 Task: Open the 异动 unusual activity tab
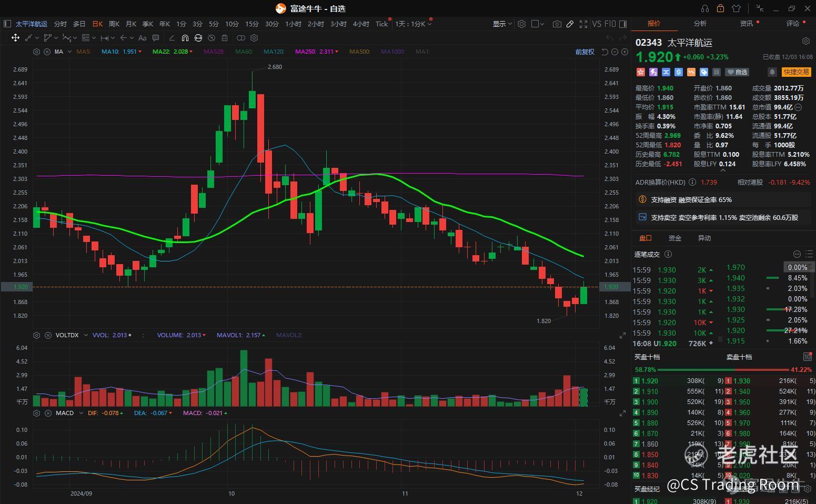(x=704, y=238)
